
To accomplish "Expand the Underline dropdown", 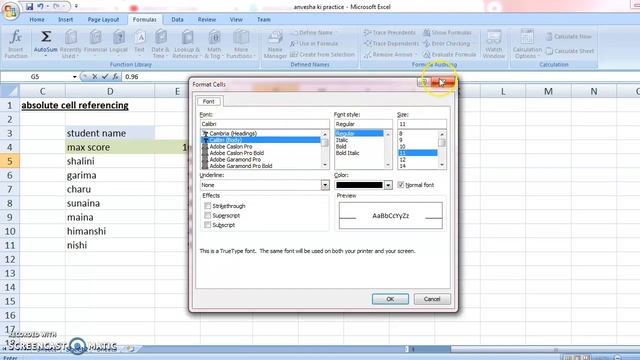I will [x=325, y=185].
